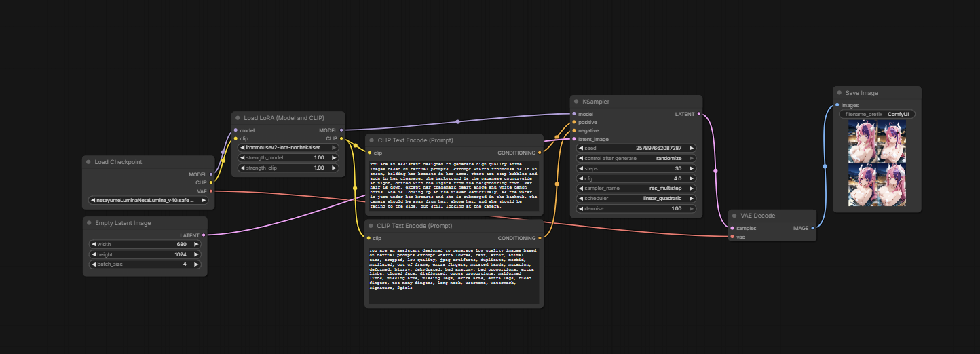Click the KSampler positive input port
980x354 pixels.
point(574,122)
